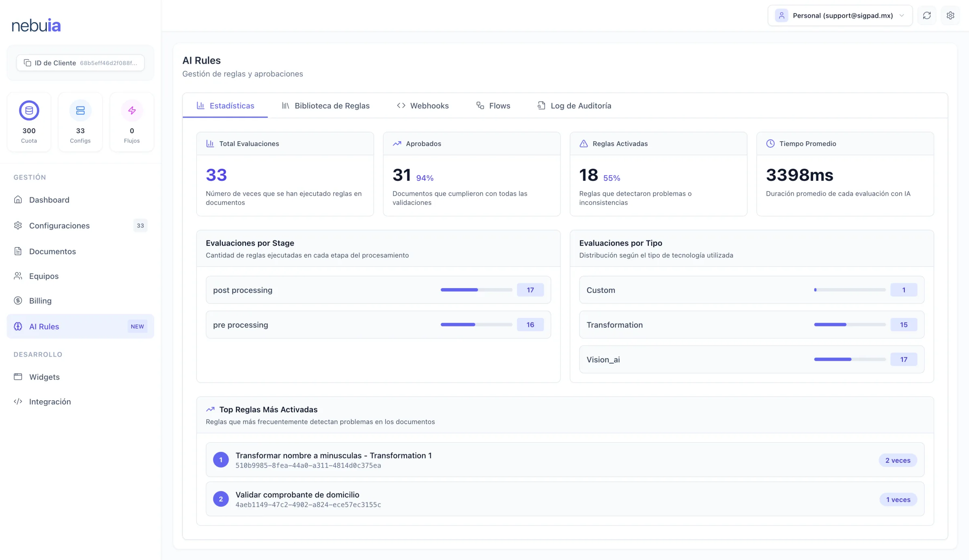Open the Biblioteca de Reglas tab
The height and width of the screenshot is (560, 969).
coord(325,105)
